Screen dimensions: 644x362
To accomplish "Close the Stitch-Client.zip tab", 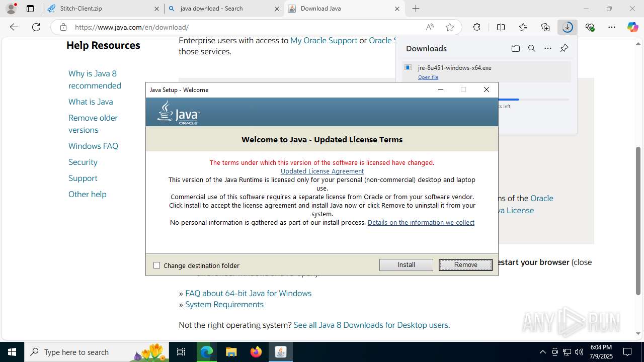I will pos(156,9).
